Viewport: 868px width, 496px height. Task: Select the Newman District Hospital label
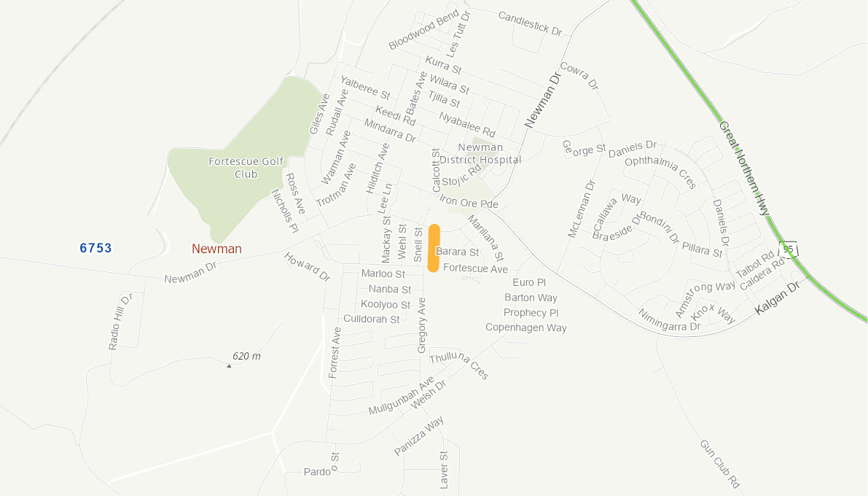(x=480, y=153)
